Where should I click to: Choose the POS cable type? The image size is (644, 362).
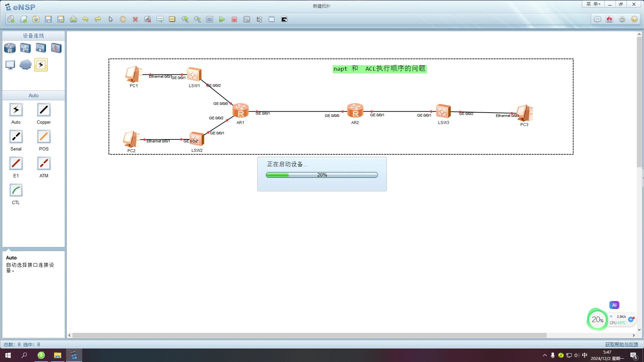[x=44, y=137]
